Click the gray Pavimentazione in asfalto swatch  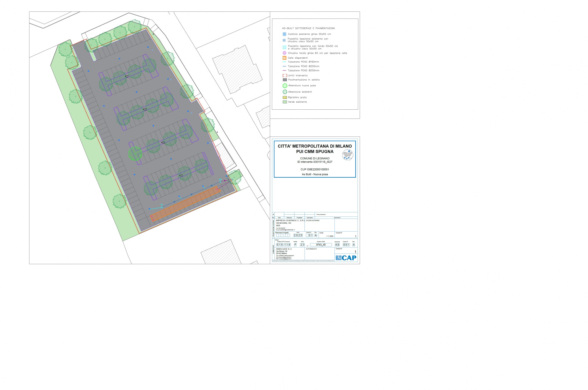coord(285,80)
